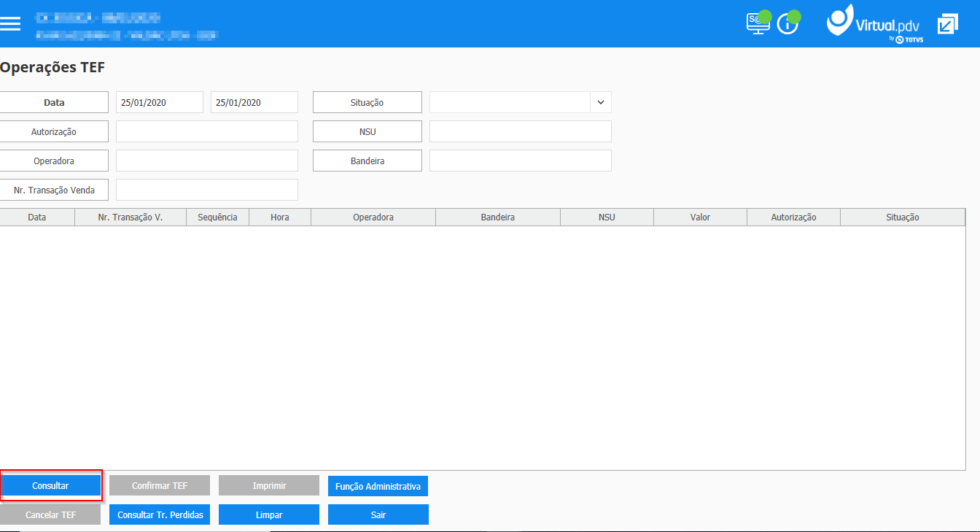The width and height of the screenshot is (980, 532).
Task: Click the Data filter label button
Action: (54, 102)
